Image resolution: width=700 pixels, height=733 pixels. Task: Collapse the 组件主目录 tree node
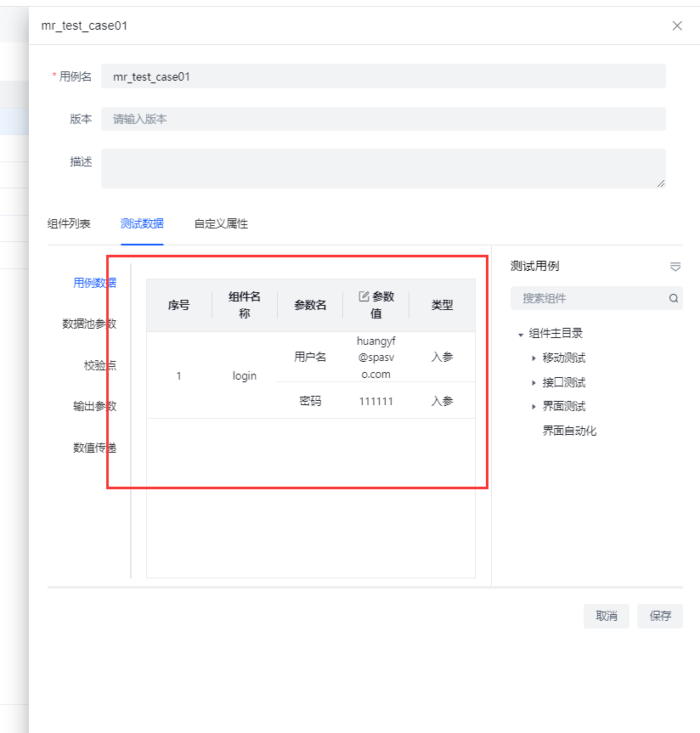pyautogui.click(x=520, y=335)
